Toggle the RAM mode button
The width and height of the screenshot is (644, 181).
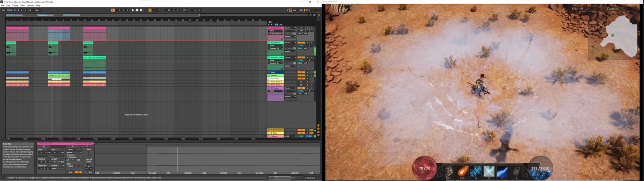[x=70, y=172]
